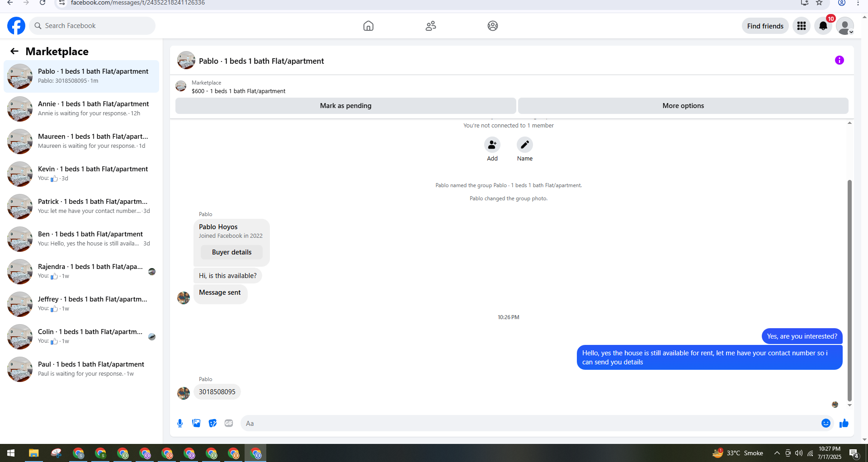The height and width of the screenshot is (462, 868).
Task: Open the Windows notification center
Action: [854, 453]
